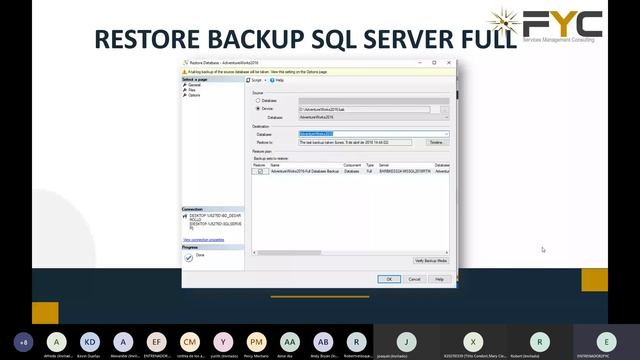Screen dimensions: 640x360
Task: Select Alfredo's A avatar
Action: (57, 342)
